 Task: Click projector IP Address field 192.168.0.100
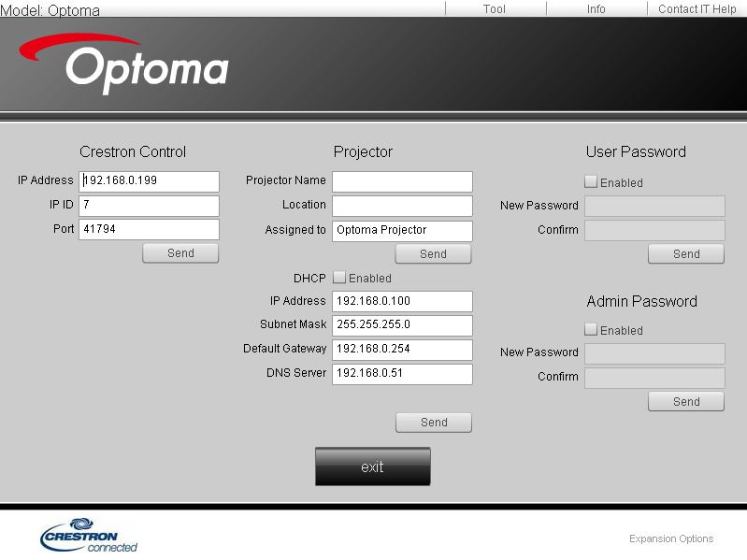pyautogui.click(x=402, y=301)
